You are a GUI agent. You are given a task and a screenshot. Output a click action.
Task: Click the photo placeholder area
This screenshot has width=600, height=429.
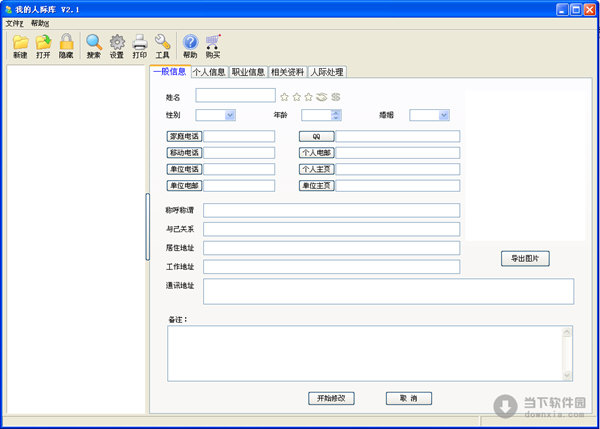[525, 165]
